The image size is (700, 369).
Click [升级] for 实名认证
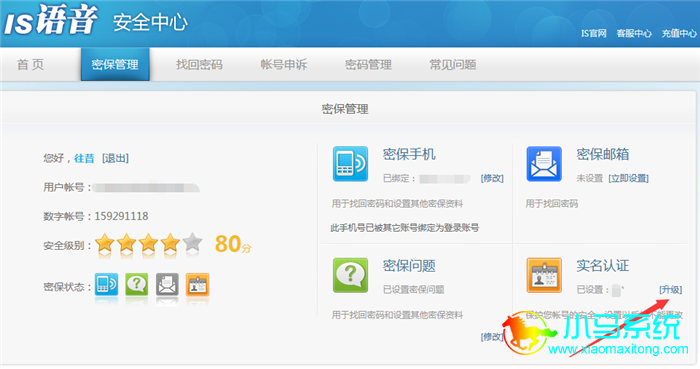(x=671, y=290)
